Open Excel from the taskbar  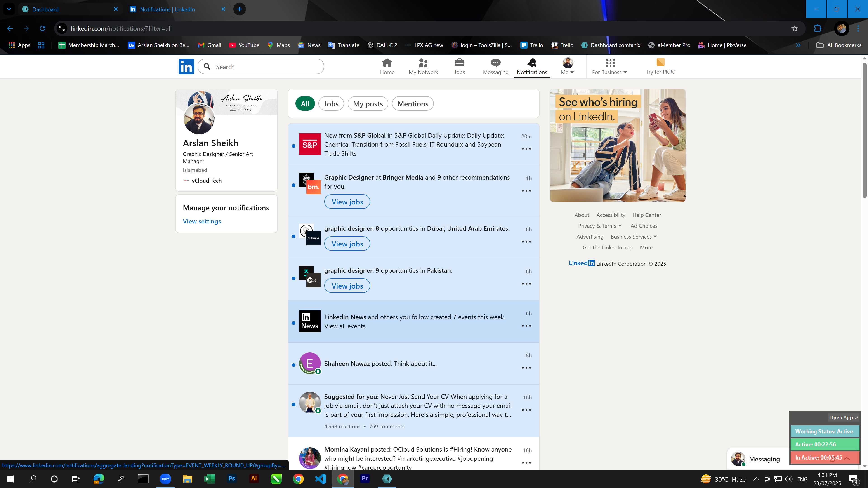pos(210,479)
